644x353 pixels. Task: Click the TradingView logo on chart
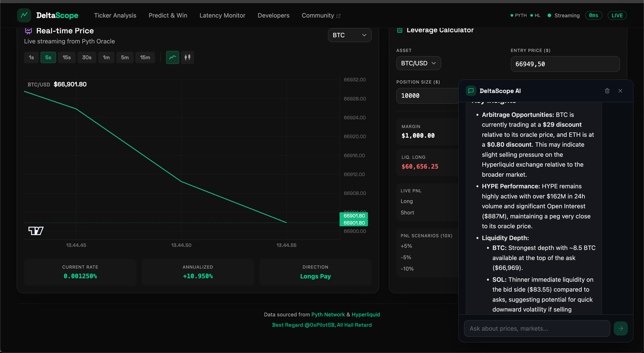tap(36, 231)
